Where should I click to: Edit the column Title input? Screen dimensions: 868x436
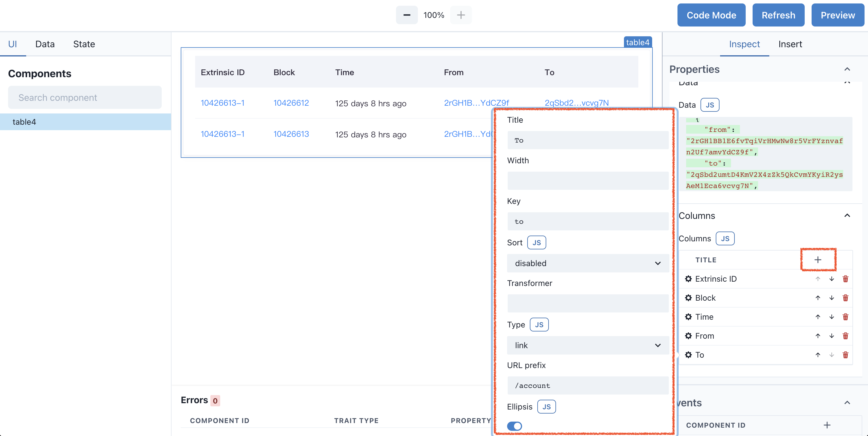click(588, 140)
